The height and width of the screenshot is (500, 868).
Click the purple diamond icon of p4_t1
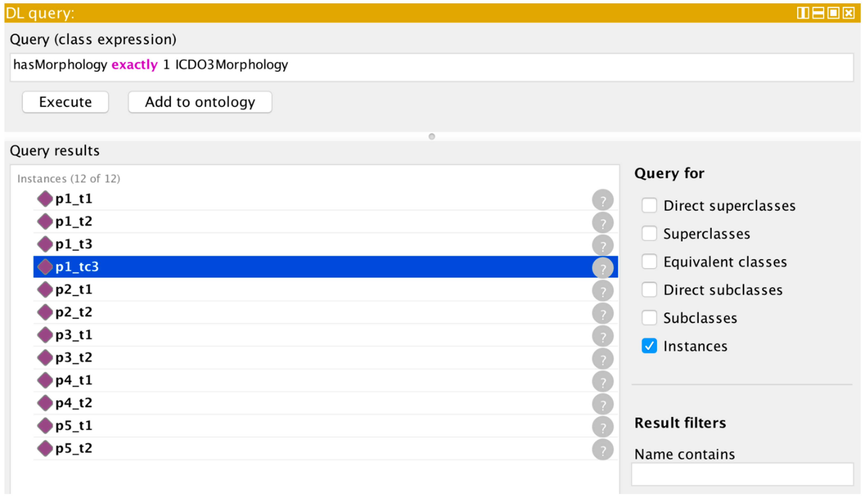(x=45, y=380)
